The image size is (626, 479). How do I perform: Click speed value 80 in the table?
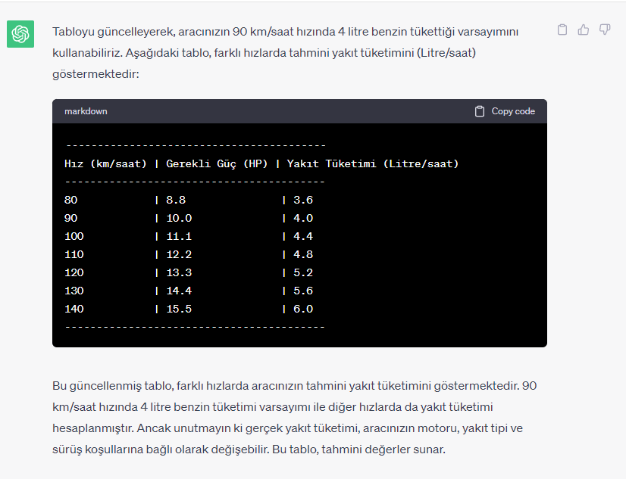[x=70, y=200]
